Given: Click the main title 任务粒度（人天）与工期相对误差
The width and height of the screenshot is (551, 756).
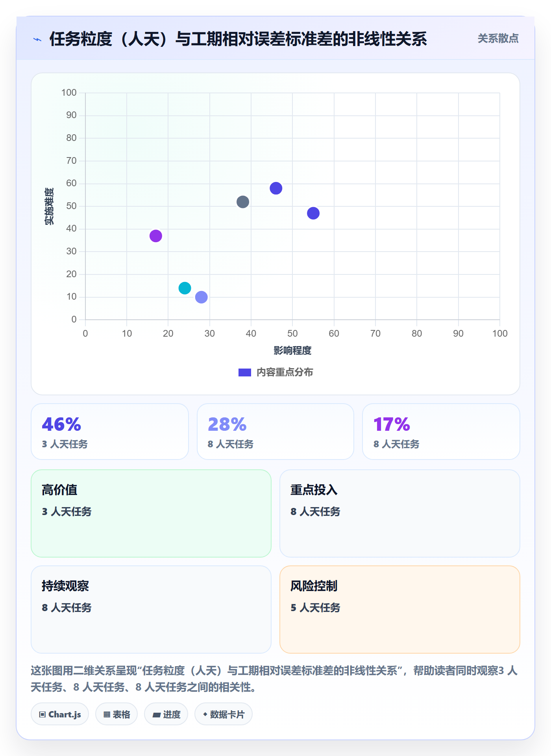Looking at the screenshot, I should pyautogui.click(x=238, y=39).
